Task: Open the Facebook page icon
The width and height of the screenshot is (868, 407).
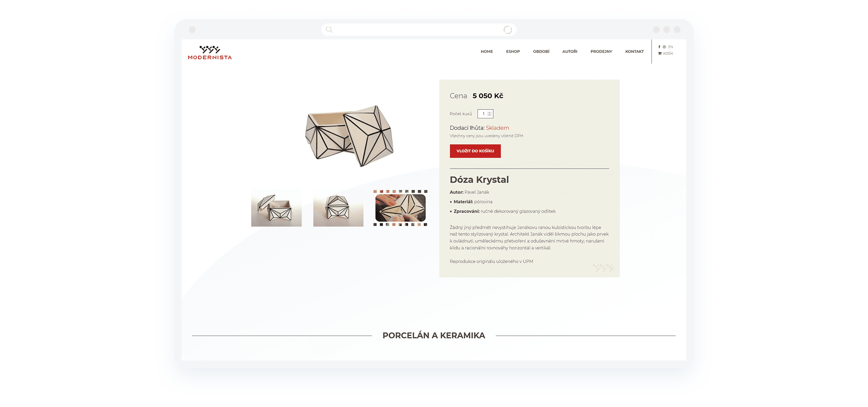Action: pyautogui.click(x=659, y=47)
